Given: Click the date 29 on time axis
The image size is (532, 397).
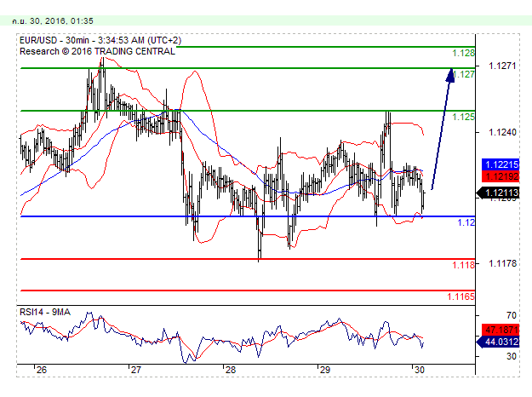Looking at the screenshot, I should 324,371.
